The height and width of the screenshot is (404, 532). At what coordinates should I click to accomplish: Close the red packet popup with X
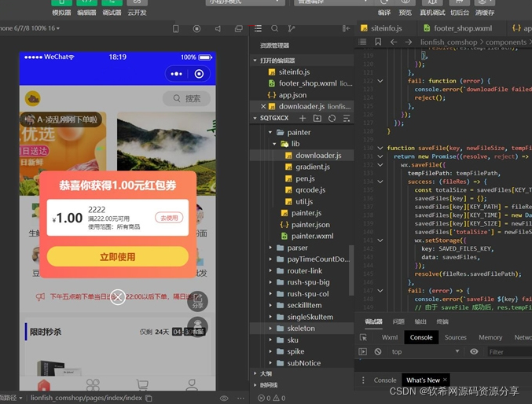pyautogui.click(x=117, y=296)
